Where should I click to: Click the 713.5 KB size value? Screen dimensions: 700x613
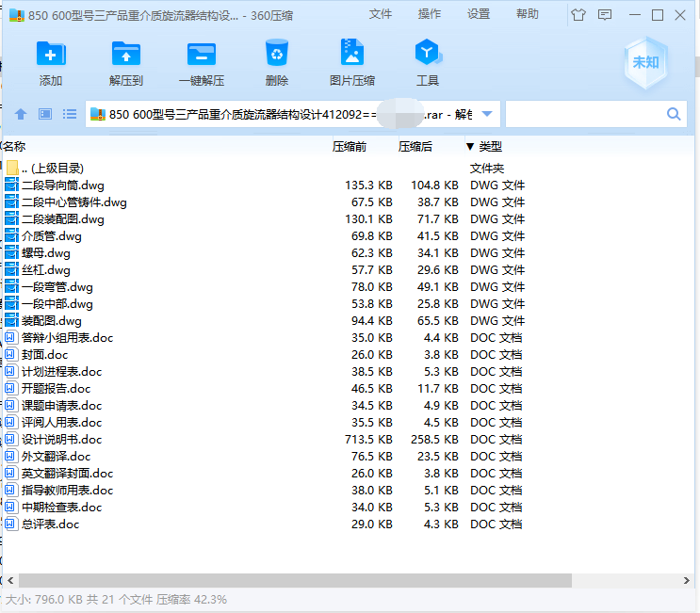[x=368, y=440]
